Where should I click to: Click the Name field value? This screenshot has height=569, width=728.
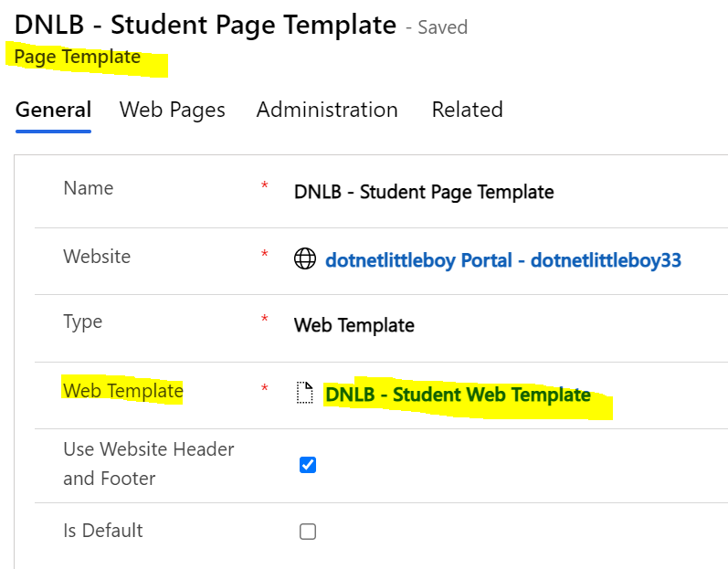click(424, 192)
